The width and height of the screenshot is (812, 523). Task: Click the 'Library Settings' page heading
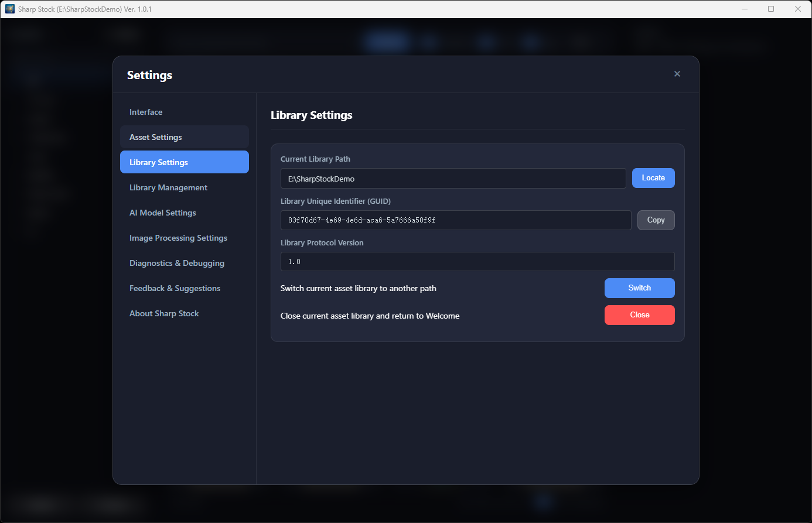pyautogui.click(x=312, y=115)
